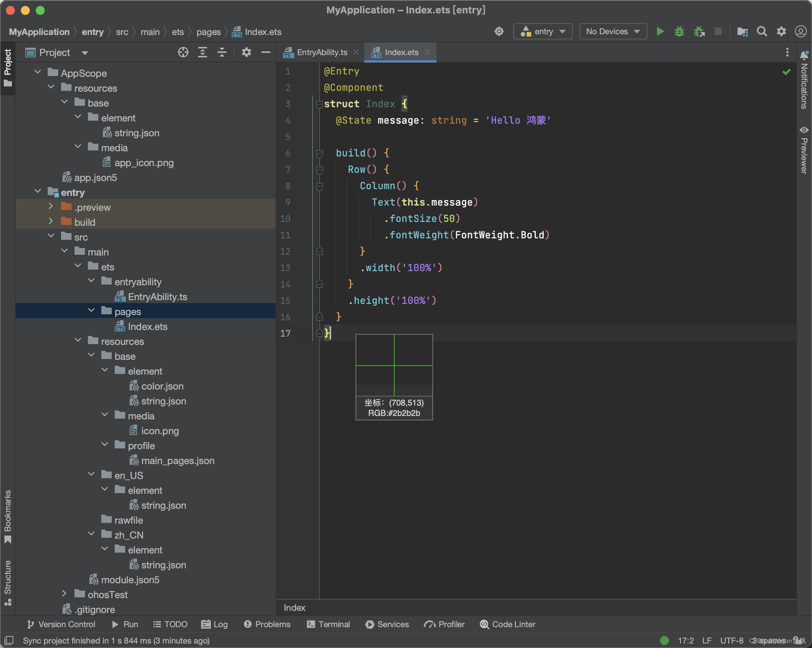Click the Search Everywhere magnifier icon
Screen dimensions: 812x648
point(762,32)
